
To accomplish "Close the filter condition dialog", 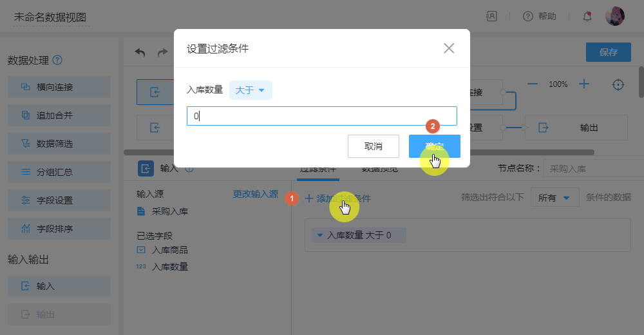I will click(449, 48).
